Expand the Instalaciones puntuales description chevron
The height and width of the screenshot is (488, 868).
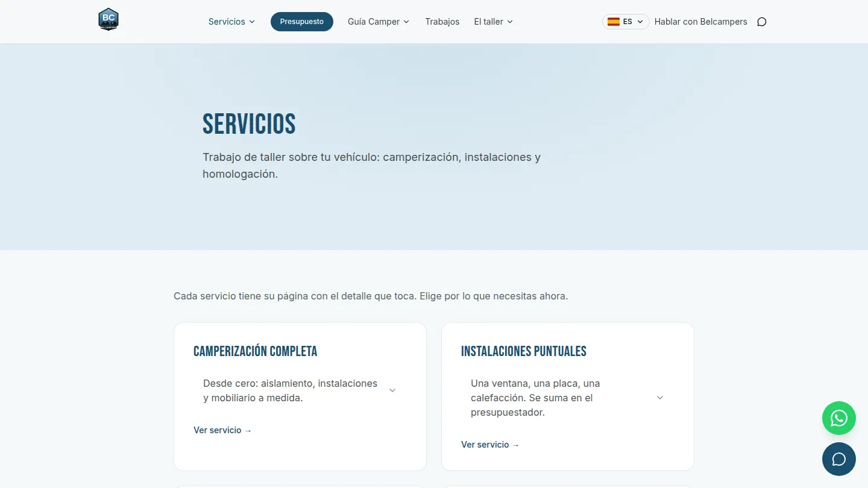[x=660, y=398]
